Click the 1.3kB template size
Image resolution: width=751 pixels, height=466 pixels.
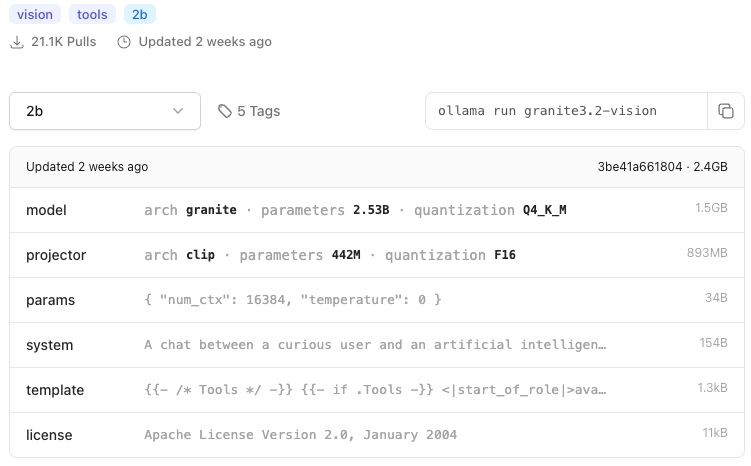coord(712,388)
